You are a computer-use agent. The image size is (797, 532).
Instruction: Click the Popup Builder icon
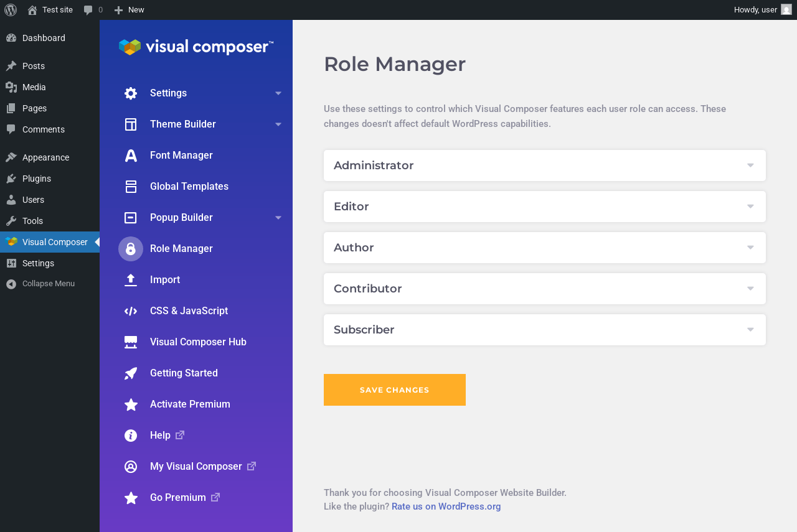click(x=131, y=218)
